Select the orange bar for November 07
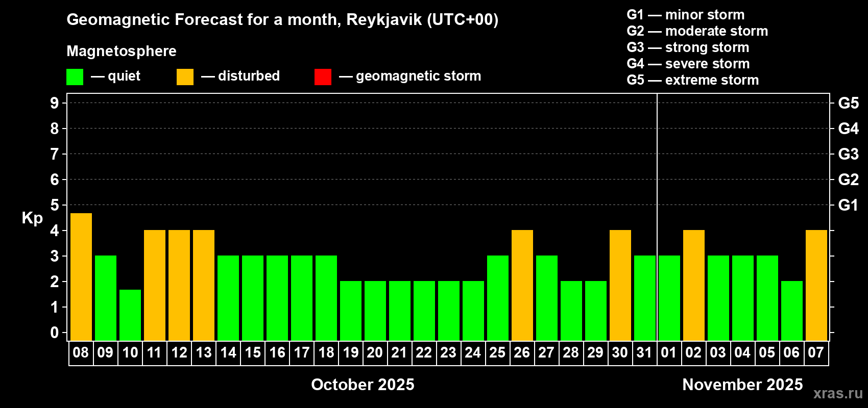Viewport: 868px width, 408px height. pos(816,286)
